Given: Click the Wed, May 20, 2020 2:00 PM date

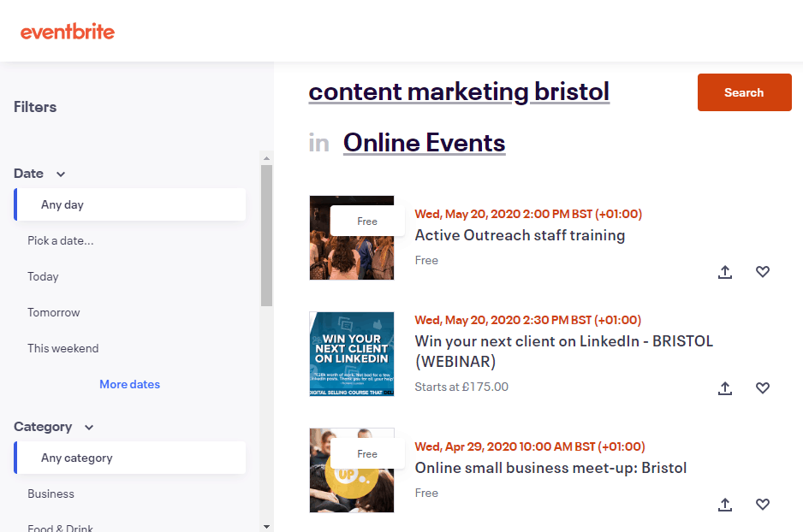Looking at the screenshot, I should tap(528, 214).
